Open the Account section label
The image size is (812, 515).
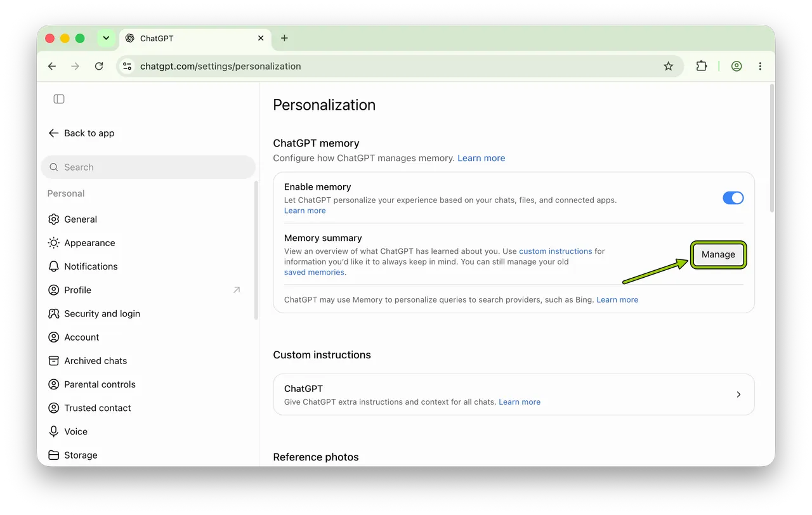click(82, 337)
